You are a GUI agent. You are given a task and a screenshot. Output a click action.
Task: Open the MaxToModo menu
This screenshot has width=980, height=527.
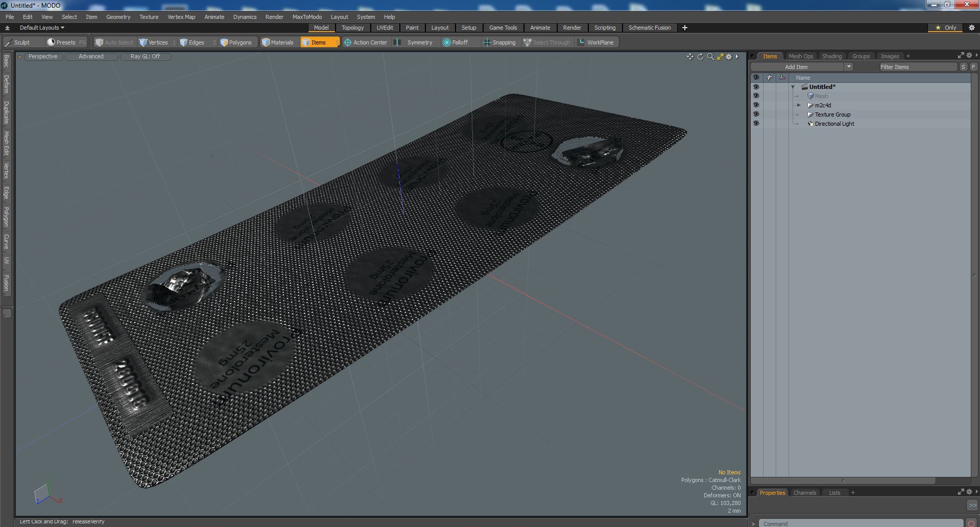click(x=307, y=17)
